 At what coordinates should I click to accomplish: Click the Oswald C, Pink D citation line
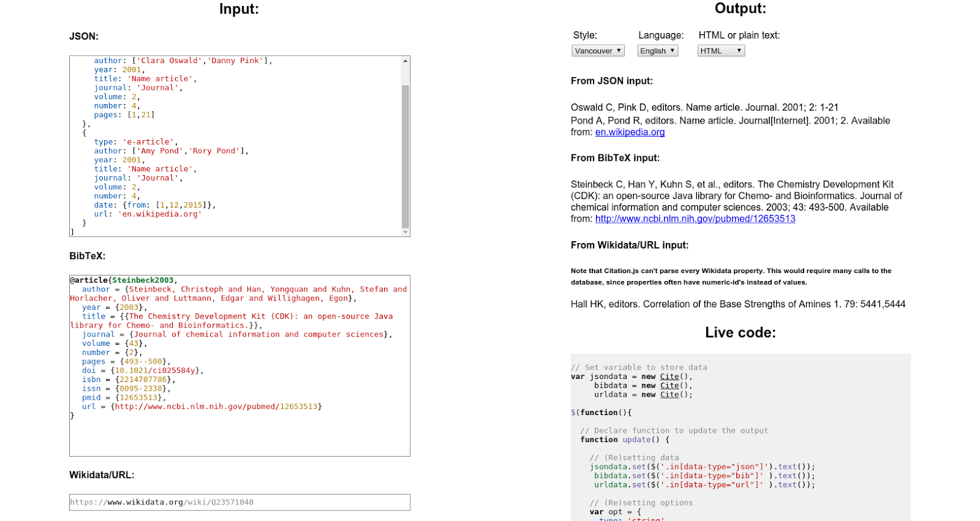coord(704,107)
